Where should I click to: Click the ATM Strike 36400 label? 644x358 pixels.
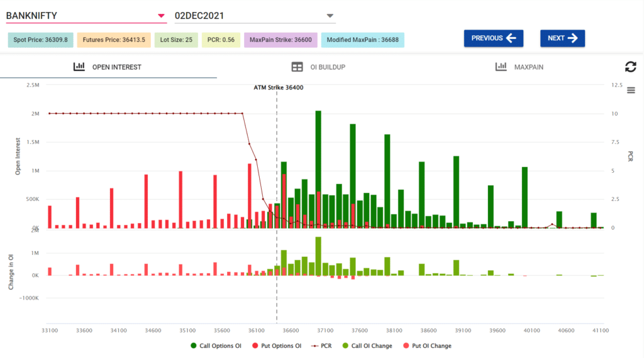[x=279, y=87]
